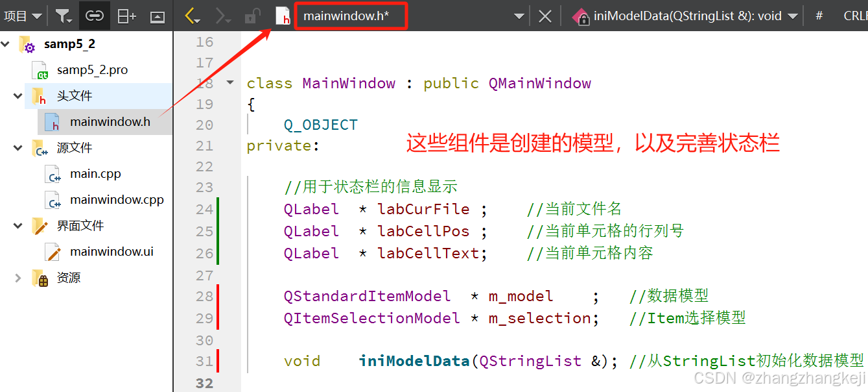Click QStandardItemModel type in code

click(x=367, y=296)
